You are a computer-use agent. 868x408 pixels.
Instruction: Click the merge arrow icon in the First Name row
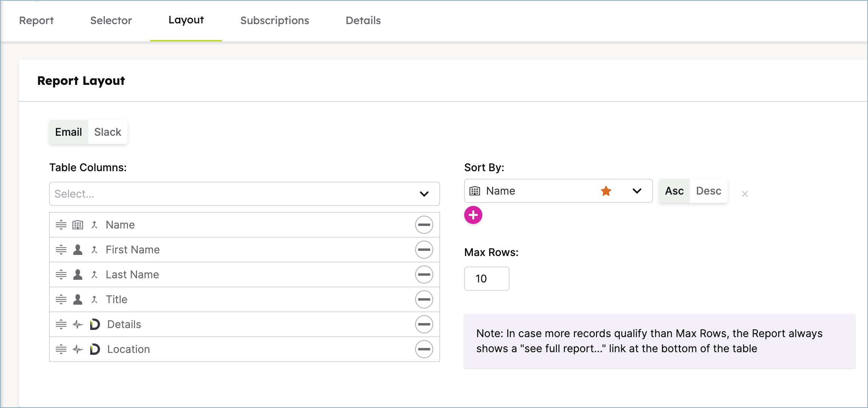click(x=94, y=250)
